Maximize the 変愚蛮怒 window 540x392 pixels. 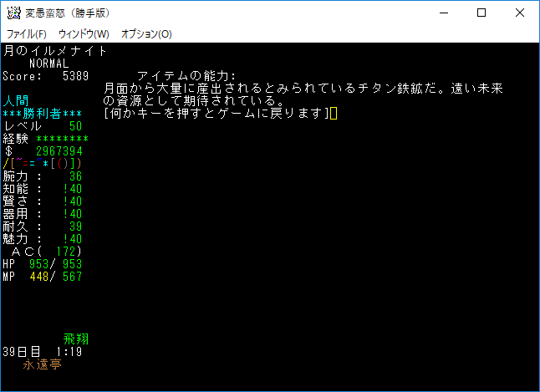pos(481,13)
